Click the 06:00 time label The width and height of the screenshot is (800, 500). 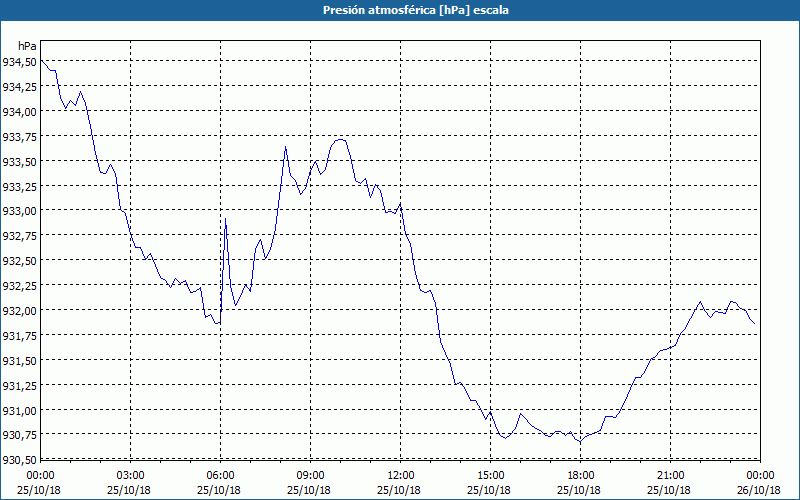220,476
